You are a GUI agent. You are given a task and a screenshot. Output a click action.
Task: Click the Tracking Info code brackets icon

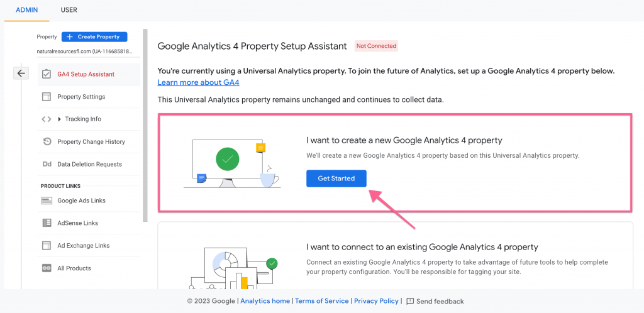point(47,119)
